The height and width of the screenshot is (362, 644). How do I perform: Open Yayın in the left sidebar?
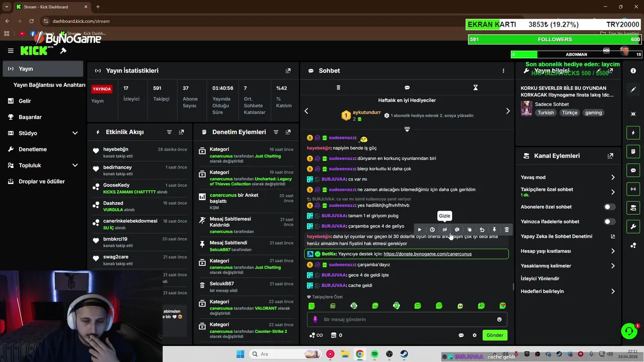tap(43, 69)
